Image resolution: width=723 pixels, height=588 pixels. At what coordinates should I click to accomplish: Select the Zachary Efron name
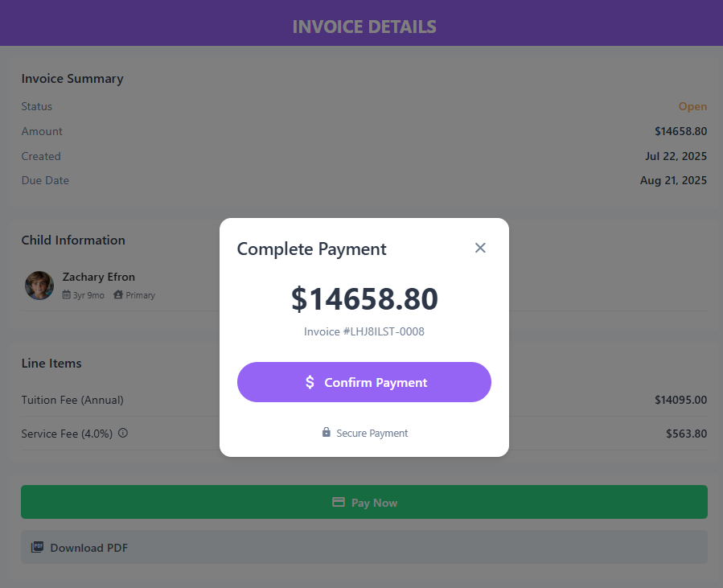99,277
